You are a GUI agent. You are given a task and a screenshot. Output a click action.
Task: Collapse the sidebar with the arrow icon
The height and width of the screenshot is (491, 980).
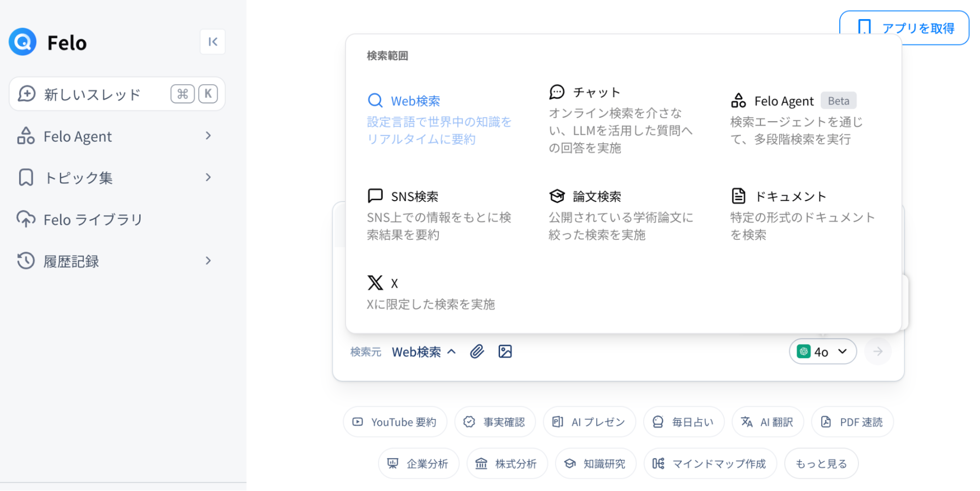coord(212,42)
